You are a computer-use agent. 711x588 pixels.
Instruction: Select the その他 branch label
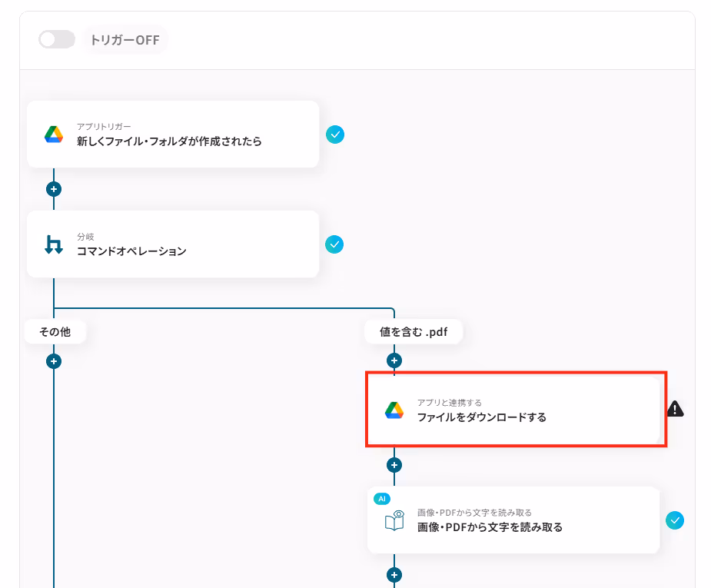pos(55,332)
